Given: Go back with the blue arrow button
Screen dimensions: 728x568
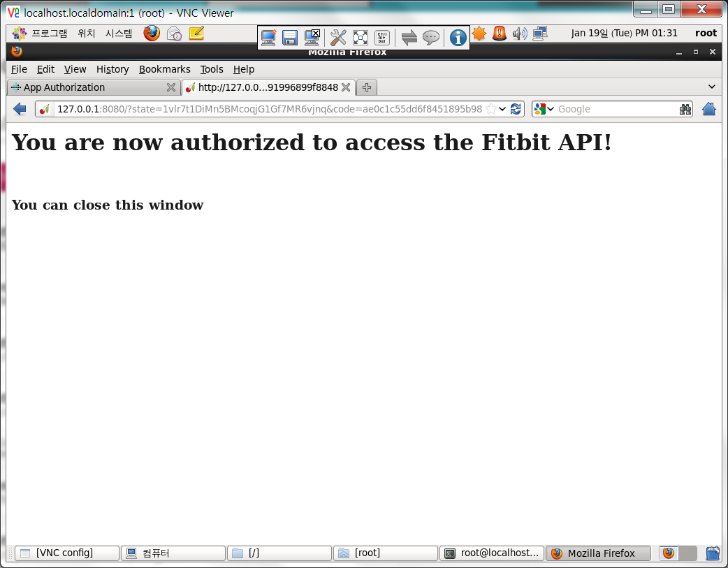Looking at the screenshot, I should click(x=20, y=109).
